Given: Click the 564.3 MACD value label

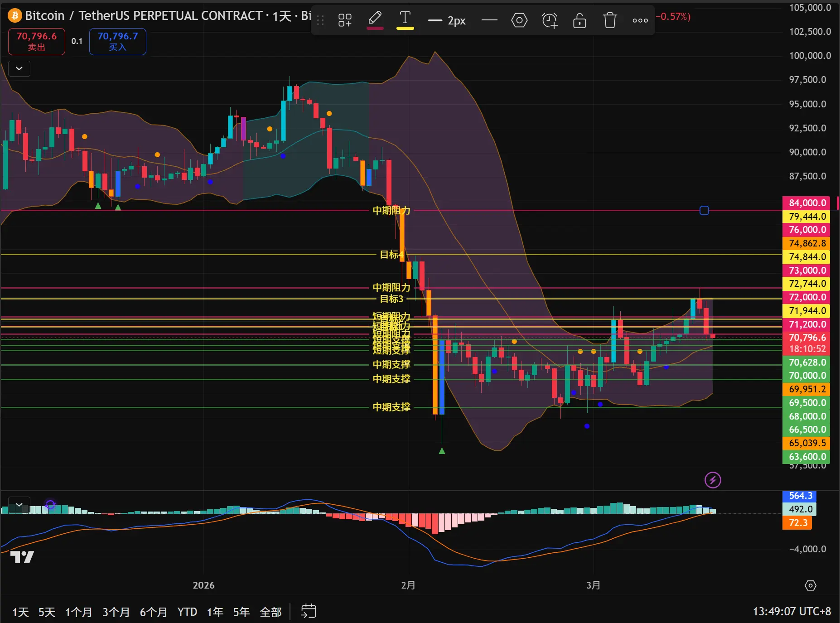Looking at the screenshot, I should click(x=800, y=496).
